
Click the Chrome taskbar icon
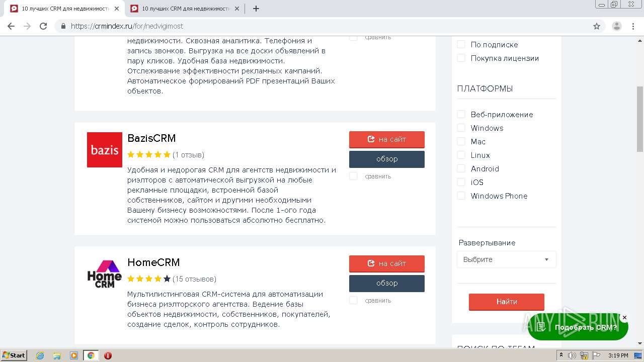91,355
